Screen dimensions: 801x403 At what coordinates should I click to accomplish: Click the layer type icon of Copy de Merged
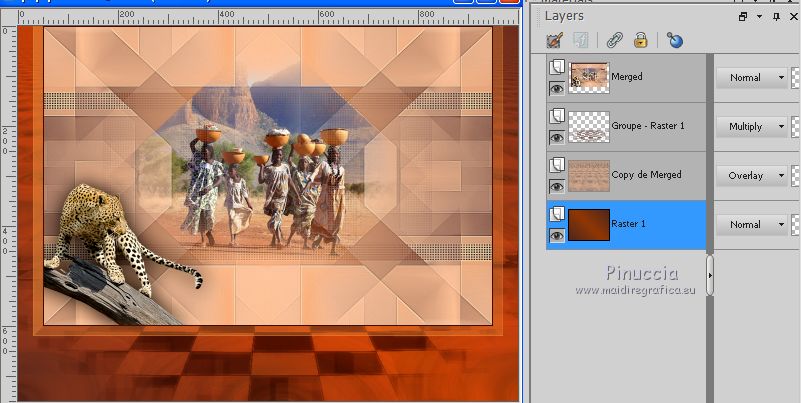click(x=557, y=165)
